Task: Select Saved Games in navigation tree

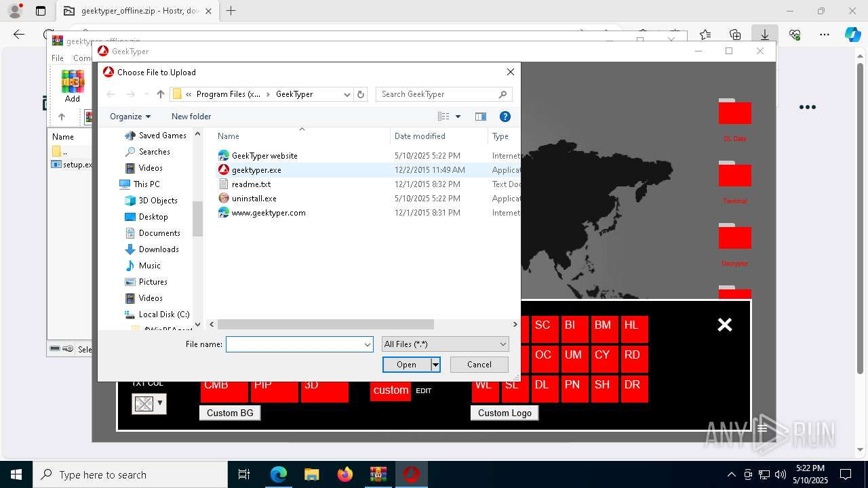Action: (155, 136)
